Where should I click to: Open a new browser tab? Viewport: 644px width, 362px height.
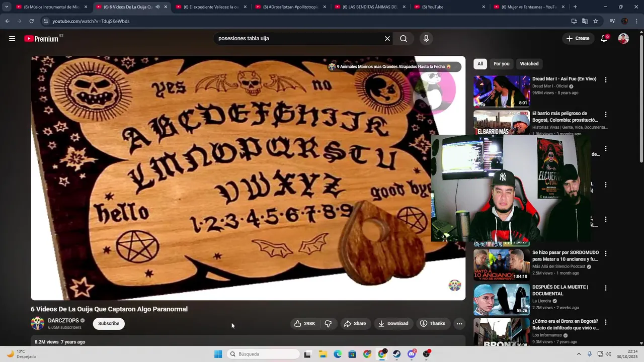tap(575, 7)
